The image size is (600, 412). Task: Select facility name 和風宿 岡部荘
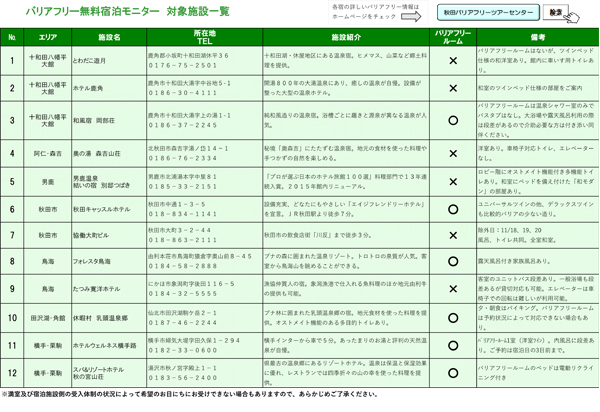pos(94,121)
